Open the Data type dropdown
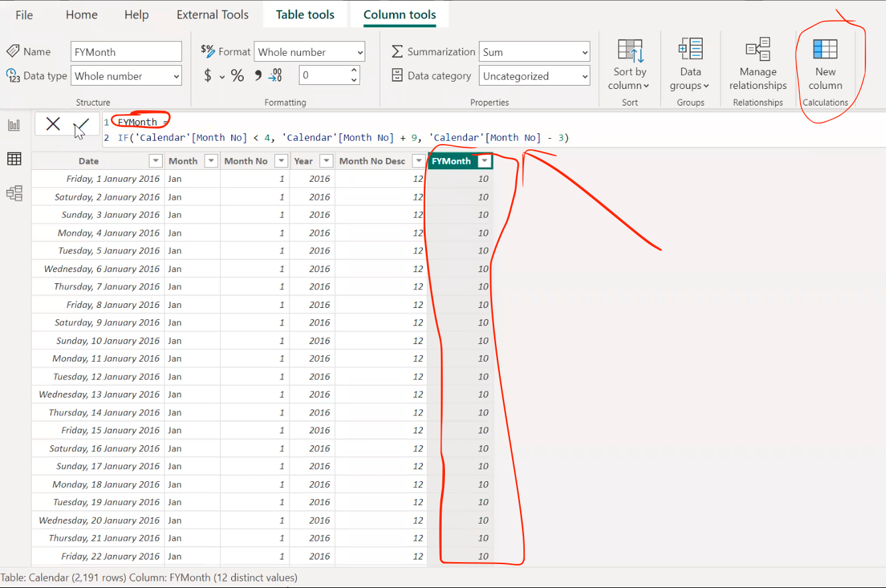Screen dimensions: 886x588 tap(126, 76)
